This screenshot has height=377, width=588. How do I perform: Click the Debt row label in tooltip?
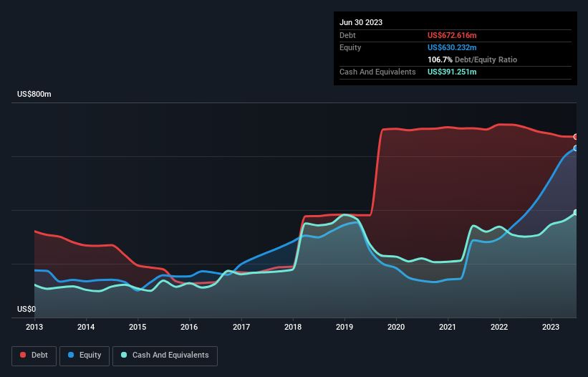click(347, 35)
